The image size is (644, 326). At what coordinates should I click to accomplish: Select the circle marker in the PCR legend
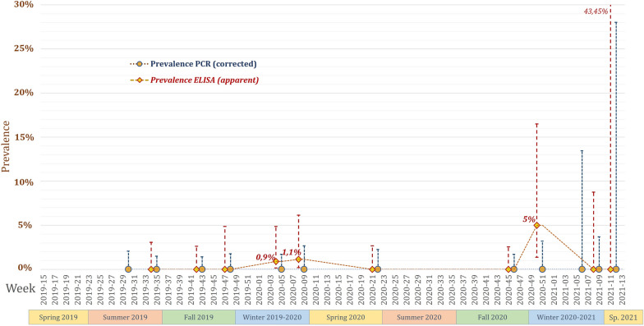140,64
